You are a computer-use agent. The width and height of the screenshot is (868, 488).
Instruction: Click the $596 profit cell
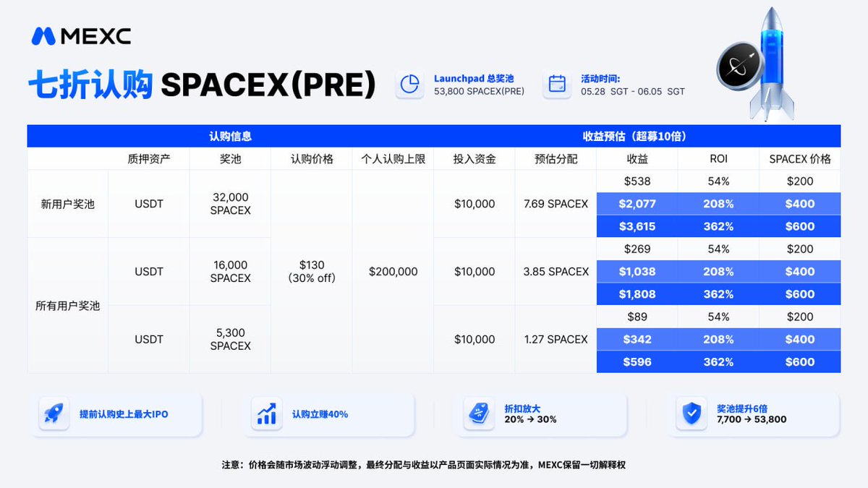tap(637, 361)
